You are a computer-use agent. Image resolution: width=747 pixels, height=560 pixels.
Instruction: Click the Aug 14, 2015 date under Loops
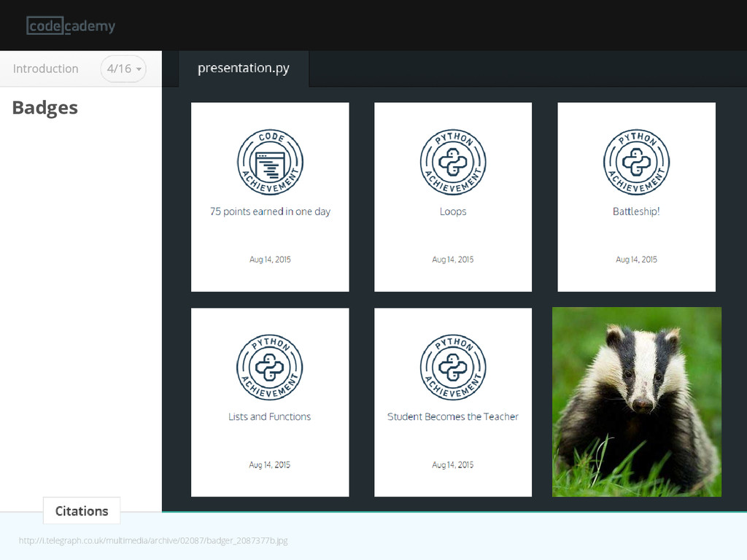tap(453, 260)
